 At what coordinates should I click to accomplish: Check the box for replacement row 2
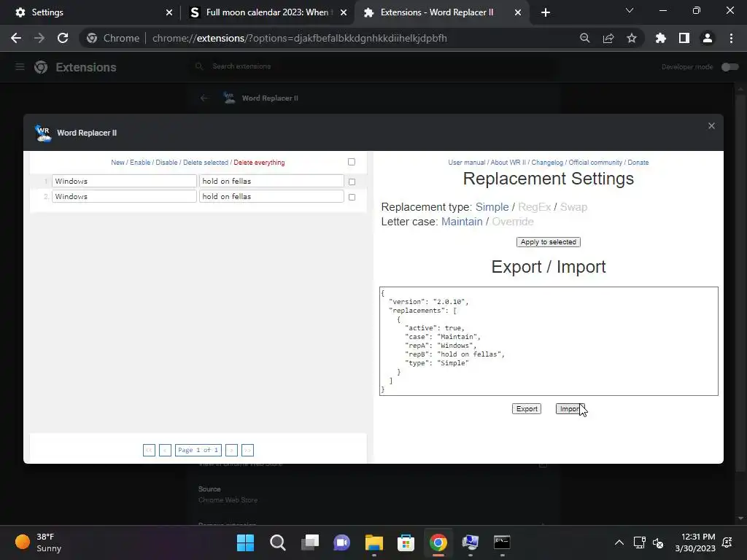(x=352, y=197)
